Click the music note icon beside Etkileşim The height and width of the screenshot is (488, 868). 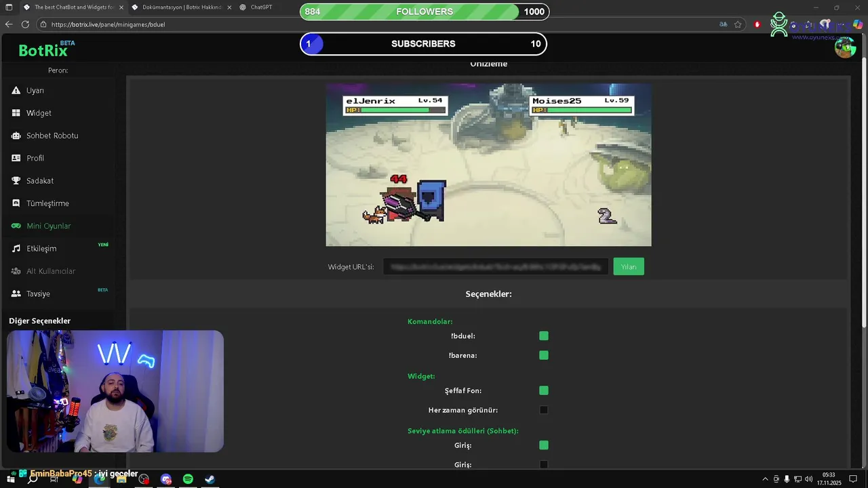(16, 249)
